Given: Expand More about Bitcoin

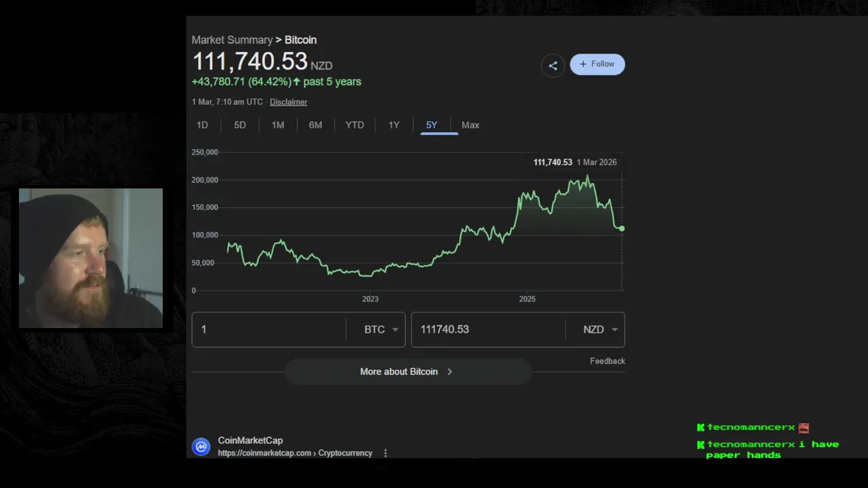Looking at the screenshot, I should point(407,371).
